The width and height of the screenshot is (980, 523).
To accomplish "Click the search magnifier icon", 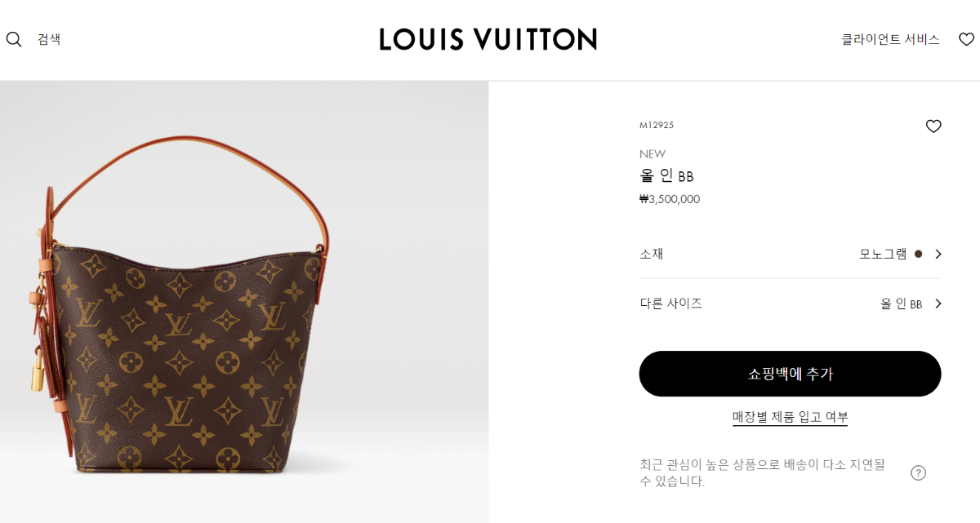I will pyautogui.click(x=14, y=39).
